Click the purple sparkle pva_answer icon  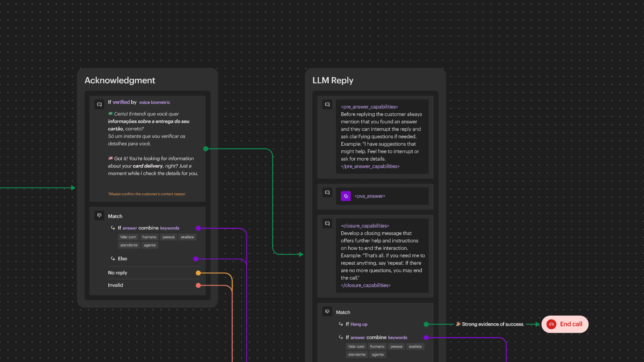pyautogui.click(x=345, y=196)
